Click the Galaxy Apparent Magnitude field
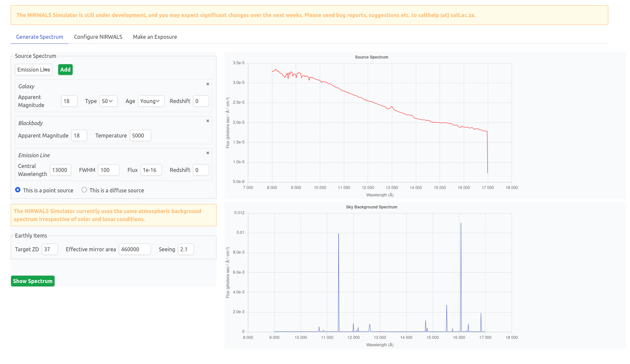Viewport: 630px width, 364px height. pyautogui.click(x=69, y=101)
